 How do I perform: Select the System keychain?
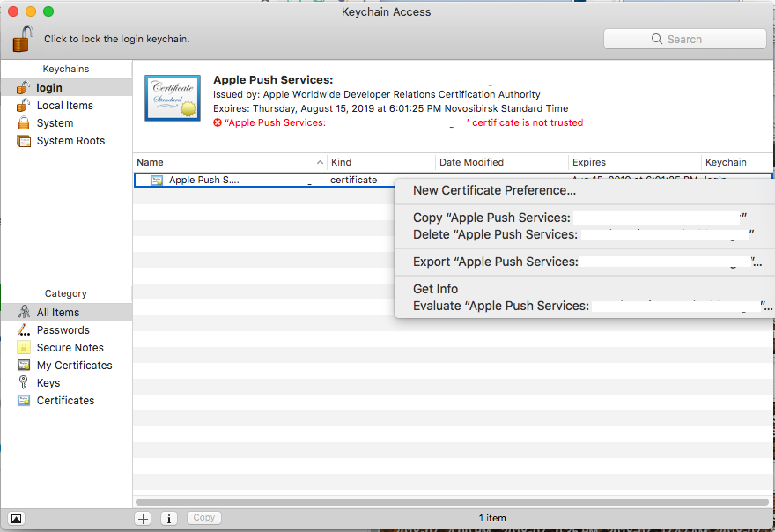tap(66, 123)
